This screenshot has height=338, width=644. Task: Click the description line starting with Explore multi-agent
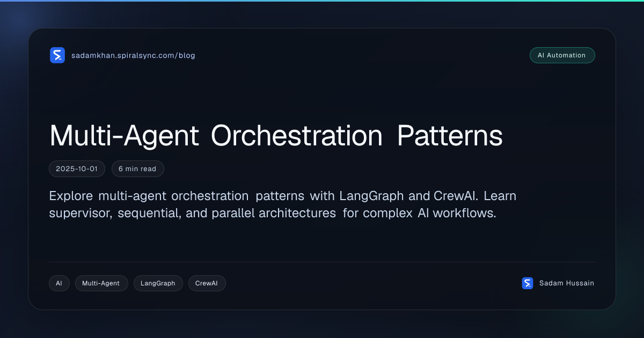(x=282, y=196)
